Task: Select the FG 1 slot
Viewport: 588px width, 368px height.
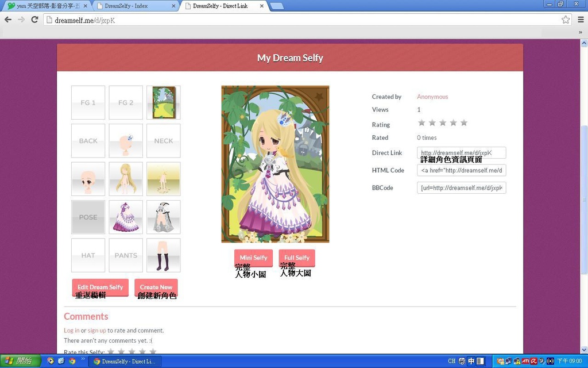Action: (88, 102)
